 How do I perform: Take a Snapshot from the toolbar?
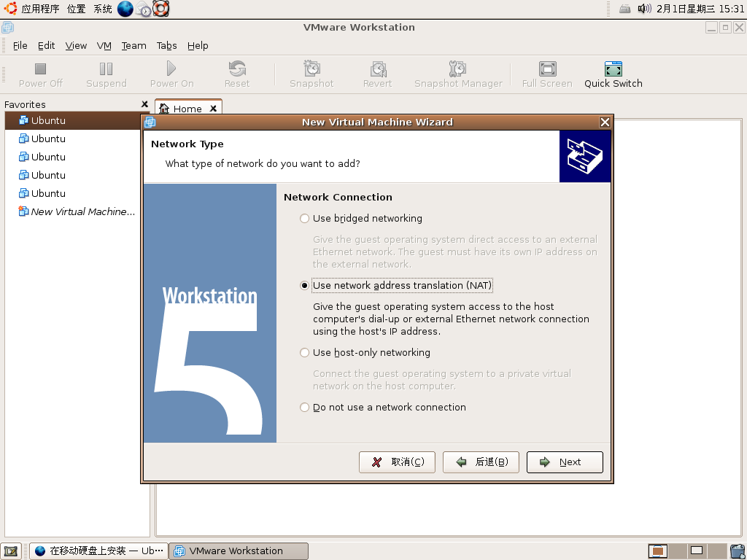coord(312,75)
